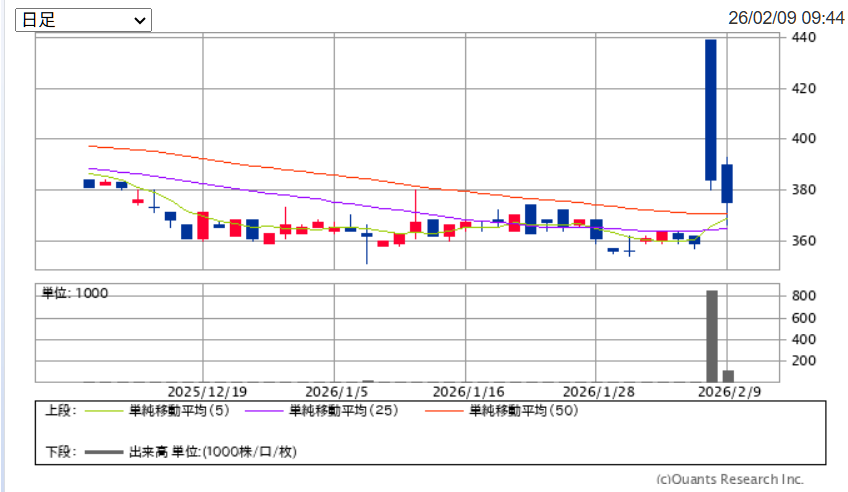Click the (c)Quants Research Inc. credit
Screen dimensions: 848x492
[x=730, y=479]
